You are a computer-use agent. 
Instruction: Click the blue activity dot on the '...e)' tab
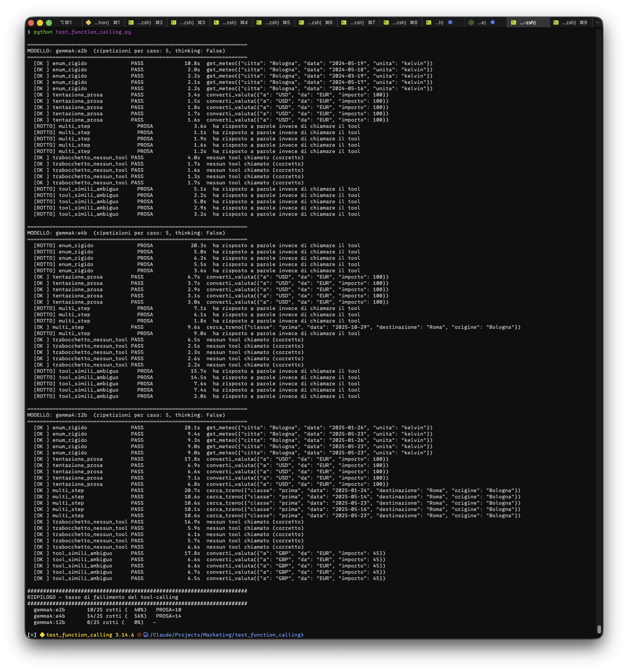tap(492, 22)
